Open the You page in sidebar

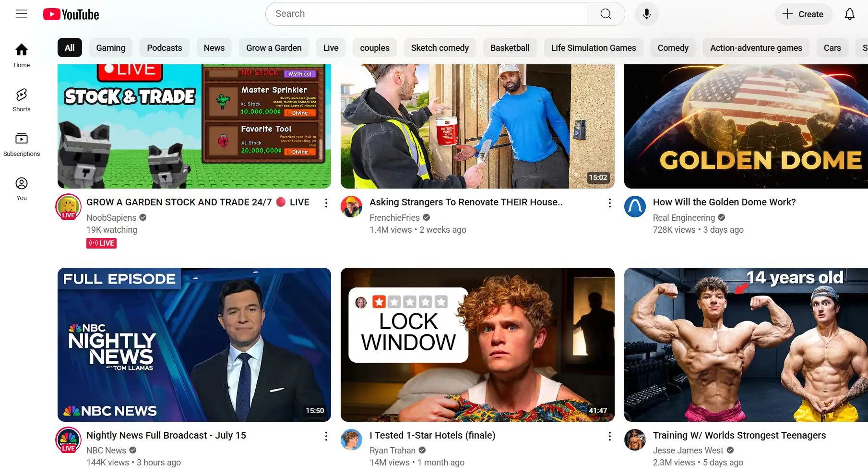[22, 189]
